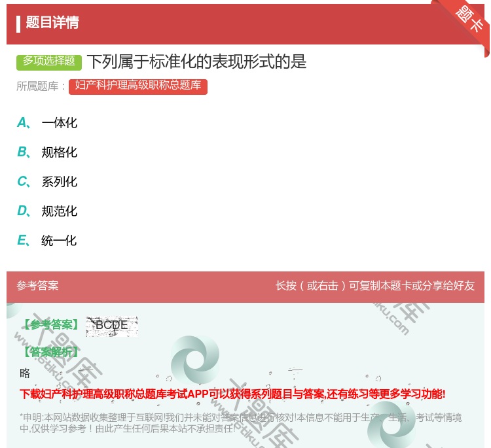The image size is (491, 448).
Task: Select option B 规格化
Action: pos(47,152)
